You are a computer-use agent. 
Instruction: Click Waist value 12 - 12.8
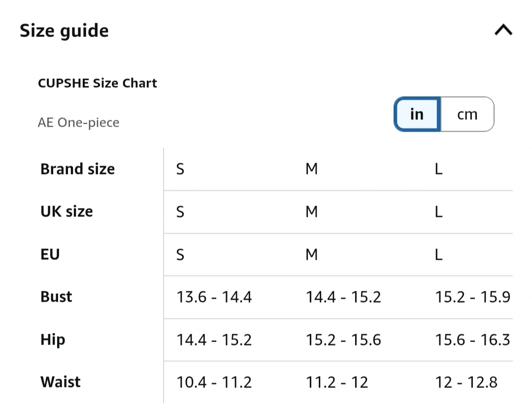466,382
